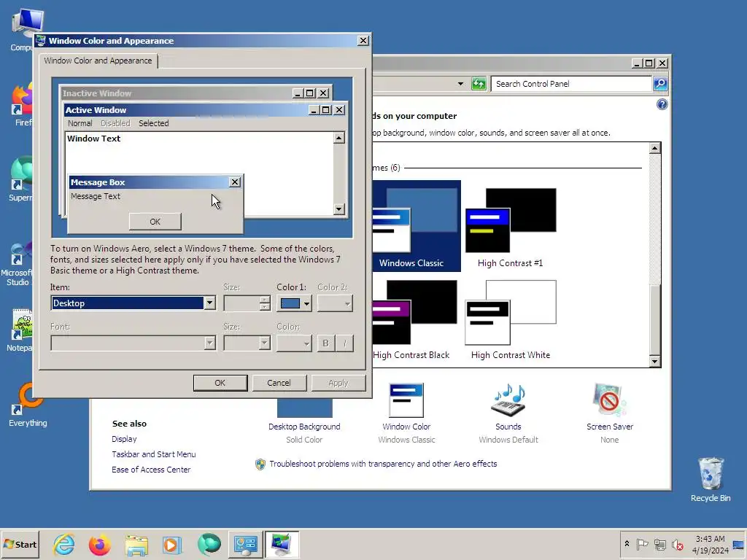Open the Color 1 dropdown arrow
This screenshot has height=560, width=747.
click(306, 303)
